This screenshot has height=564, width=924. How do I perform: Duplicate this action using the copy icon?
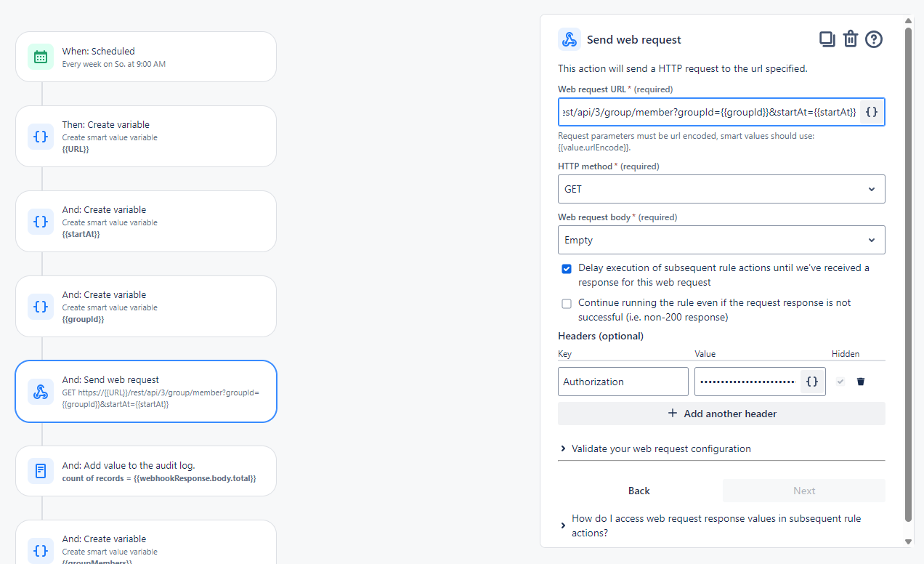(x=827, y=39)
